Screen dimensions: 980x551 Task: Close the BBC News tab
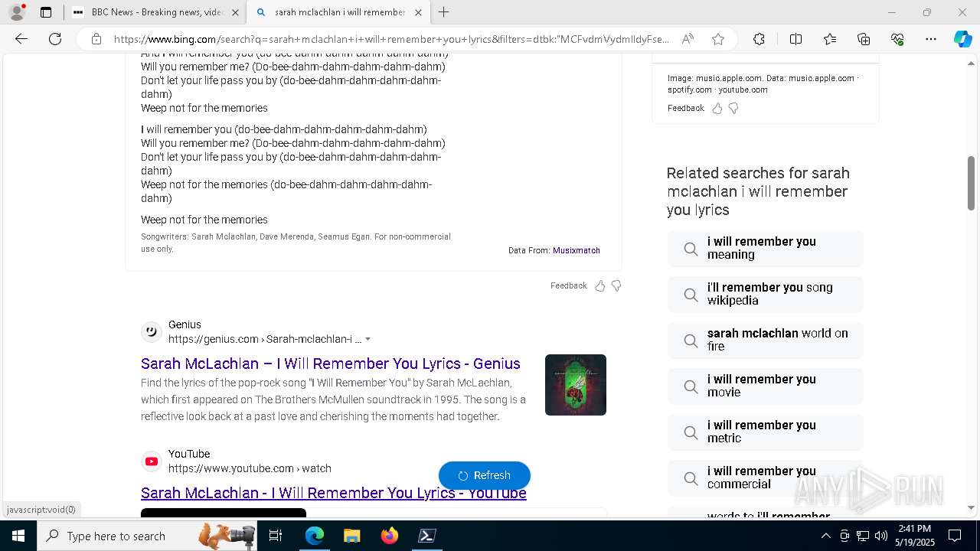coord(235,12)
